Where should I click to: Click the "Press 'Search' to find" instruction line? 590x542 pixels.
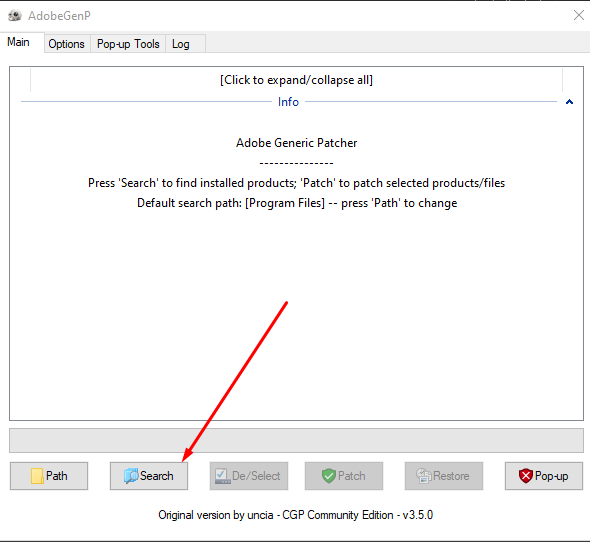point(297,183)
